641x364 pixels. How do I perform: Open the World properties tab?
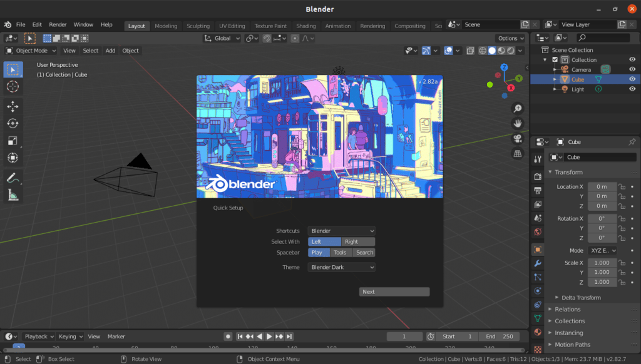coord(538,232)
